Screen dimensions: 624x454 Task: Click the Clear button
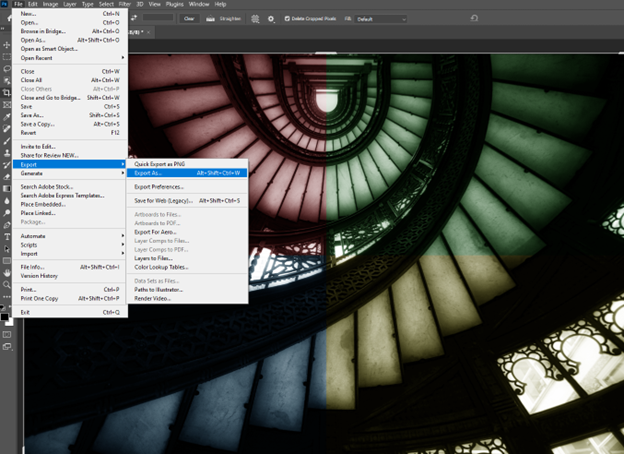point(189,19)
